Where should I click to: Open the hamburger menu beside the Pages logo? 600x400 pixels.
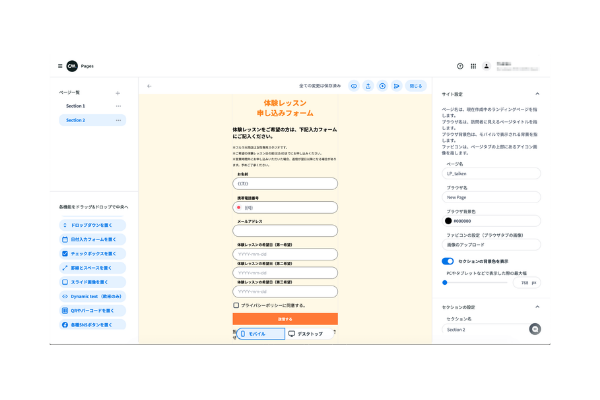coord(59,65)
